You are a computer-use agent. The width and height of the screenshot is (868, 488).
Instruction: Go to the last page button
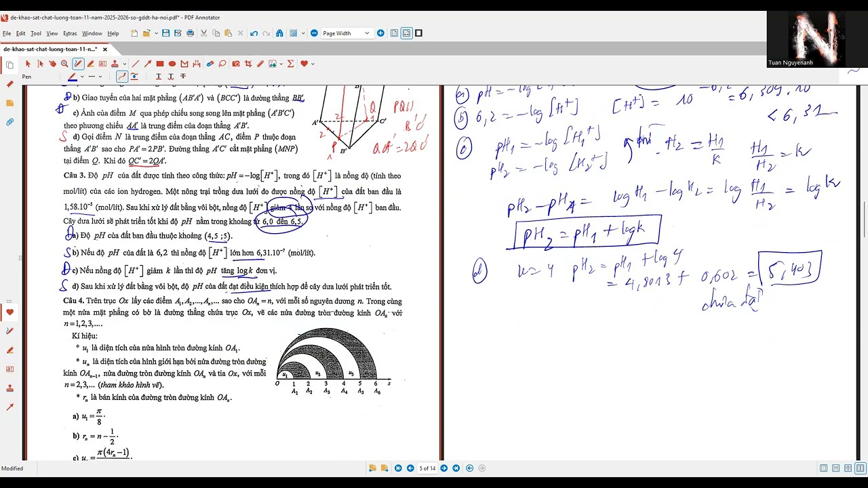coord(454,468)
